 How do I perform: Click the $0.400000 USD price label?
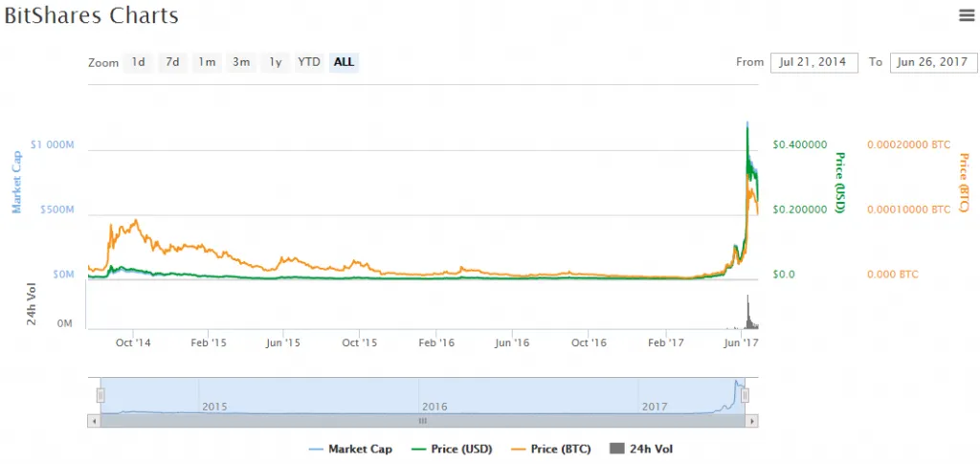(x=800, y=144)
